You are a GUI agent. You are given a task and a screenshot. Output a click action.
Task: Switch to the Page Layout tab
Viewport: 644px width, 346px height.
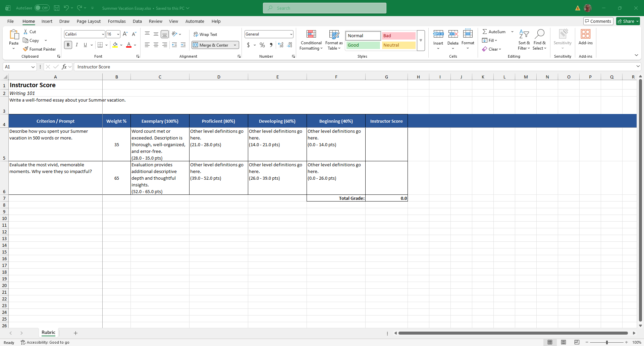(89, 21)
